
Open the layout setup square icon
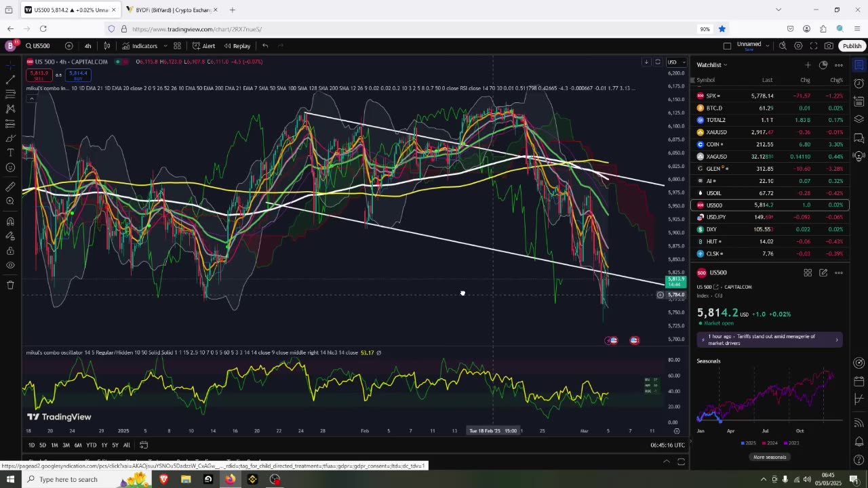click(x=727, y=46)
